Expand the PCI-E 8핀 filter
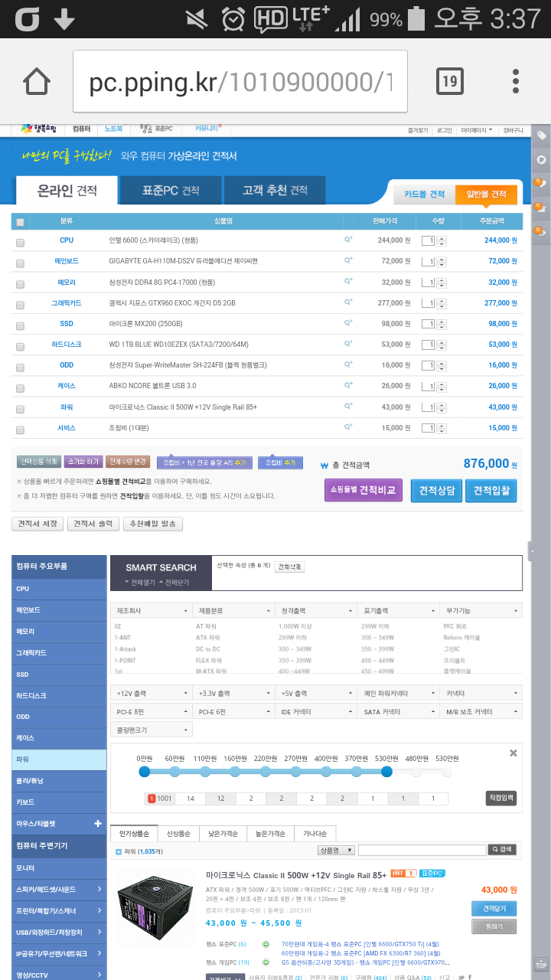Viewport: 551px width, 980px height. 151,712
